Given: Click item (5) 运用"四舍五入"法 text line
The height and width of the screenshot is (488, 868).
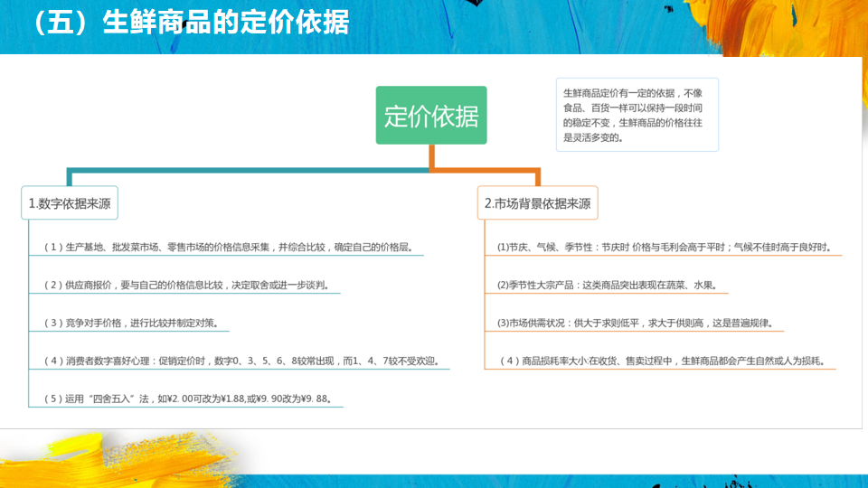Looking at the screenshot, I should pos(189,399).
